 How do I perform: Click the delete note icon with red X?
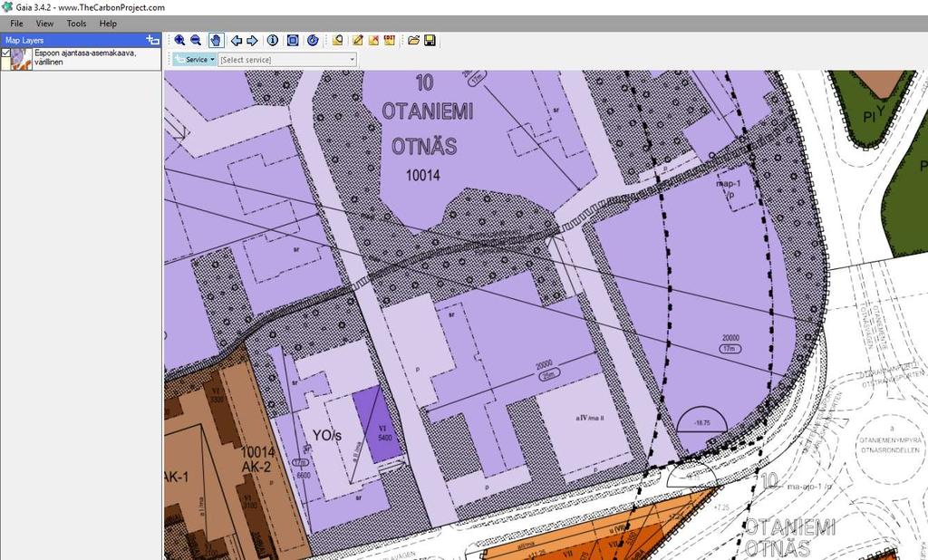[x=373, y=40]
